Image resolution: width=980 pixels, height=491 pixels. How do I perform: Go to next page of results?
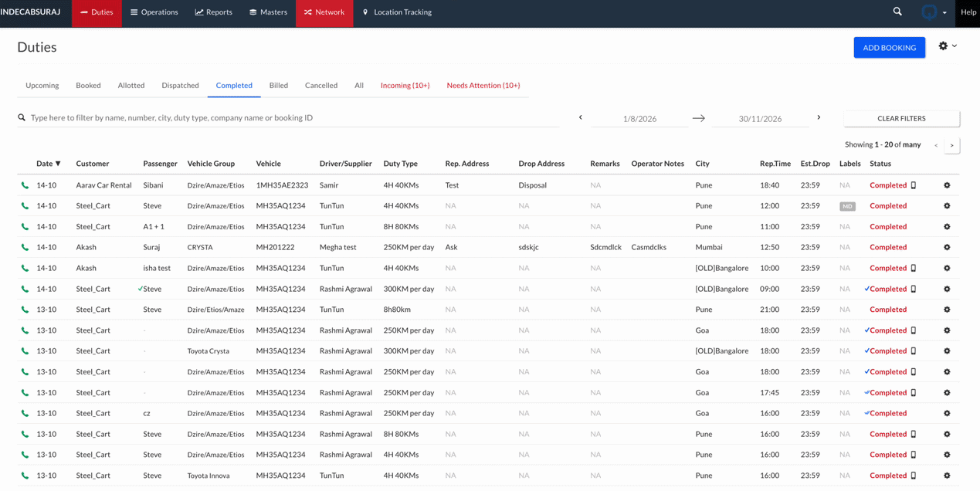(952, 145)
